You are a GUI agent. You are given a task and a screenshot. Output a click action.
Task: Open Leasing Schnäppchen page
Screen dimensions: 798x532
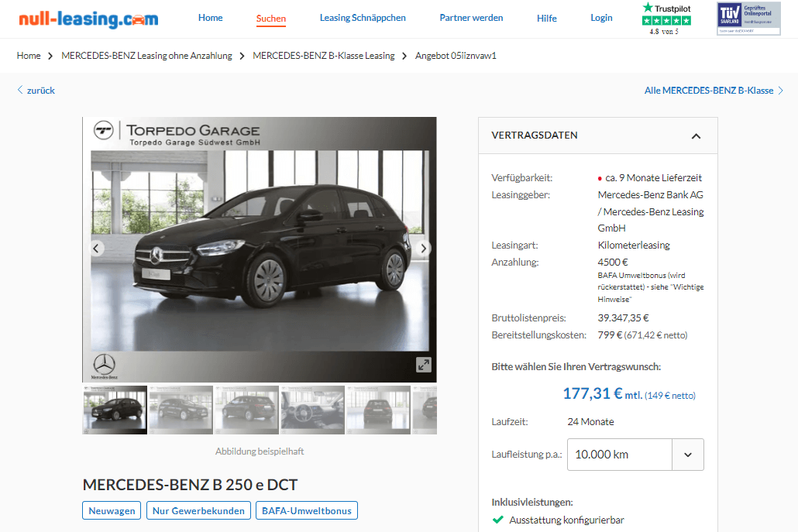coord(363,18)
